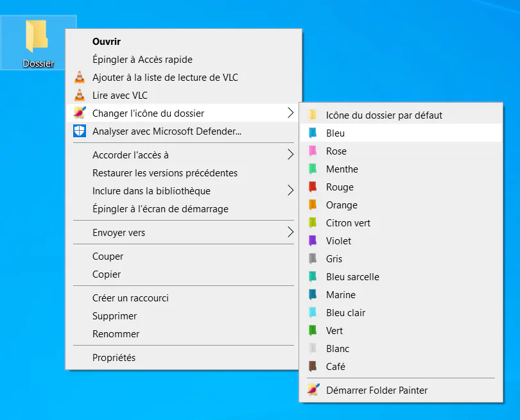Click the VLC cone beside 'Lire avec VLC'
This screenshot has width=520, height=420.
coord(80,95)
